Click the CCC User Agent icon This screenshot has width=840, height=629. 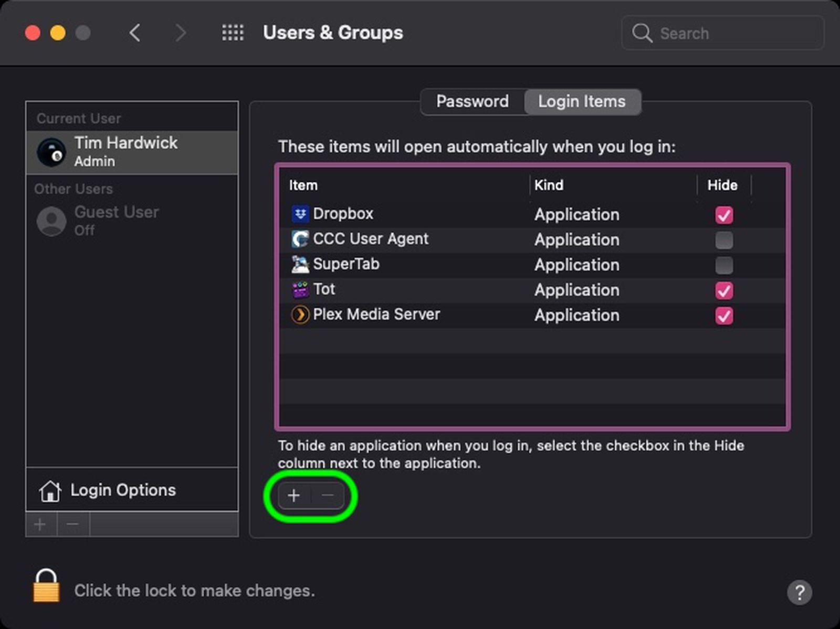coord(300,239)
